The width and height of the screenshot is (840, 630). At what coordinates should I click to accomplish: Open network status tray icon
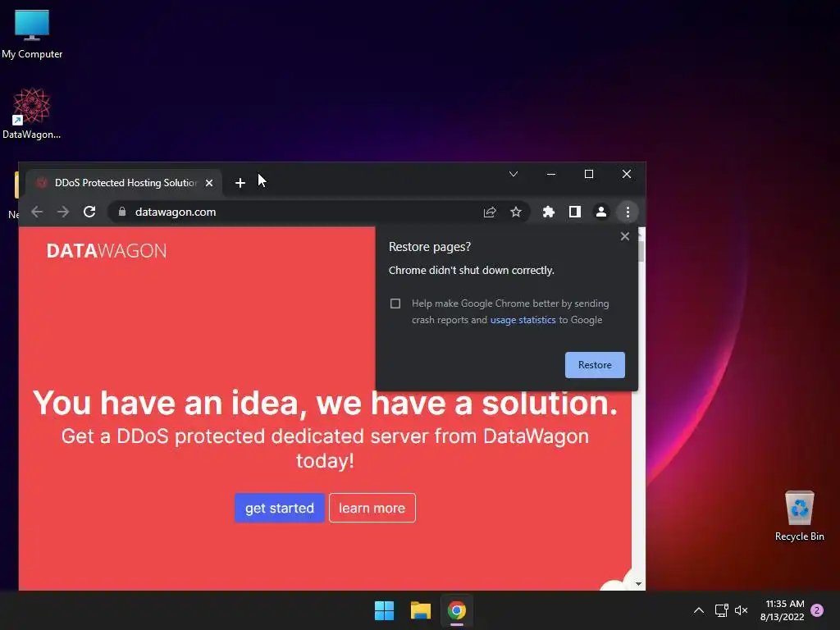point(721,610)
